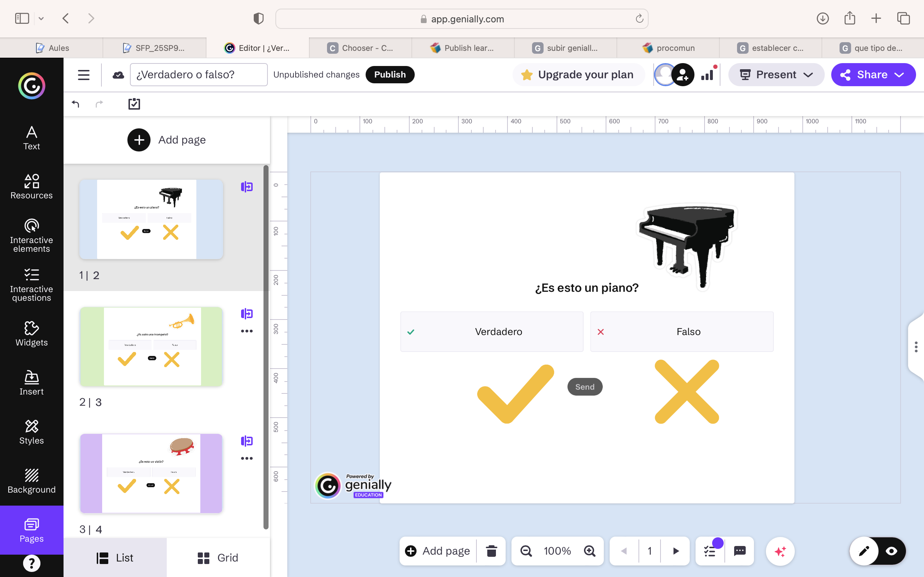Click the black Publish button
The width and height of the screenshot is (924, 577).
tap(389, 74)
